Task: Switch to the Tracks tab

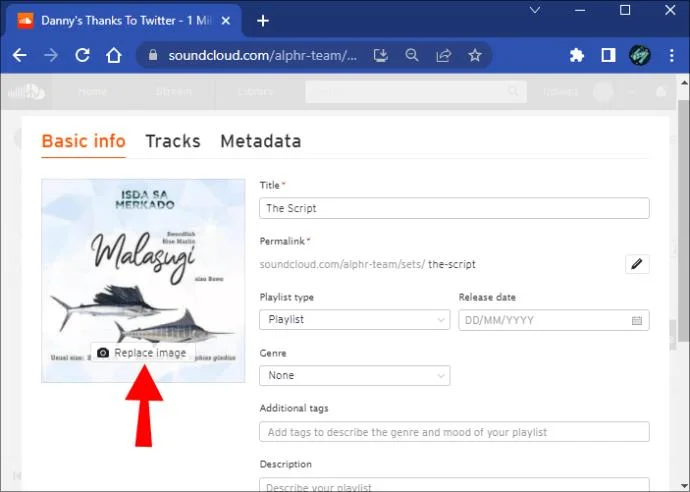Action: [x=173, y=141]
